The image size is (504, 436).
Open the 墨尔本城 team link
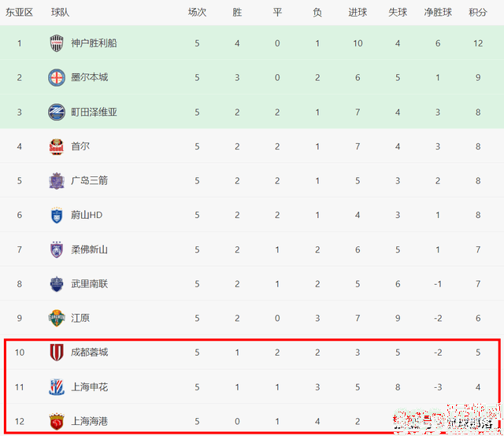coord(88,78)
